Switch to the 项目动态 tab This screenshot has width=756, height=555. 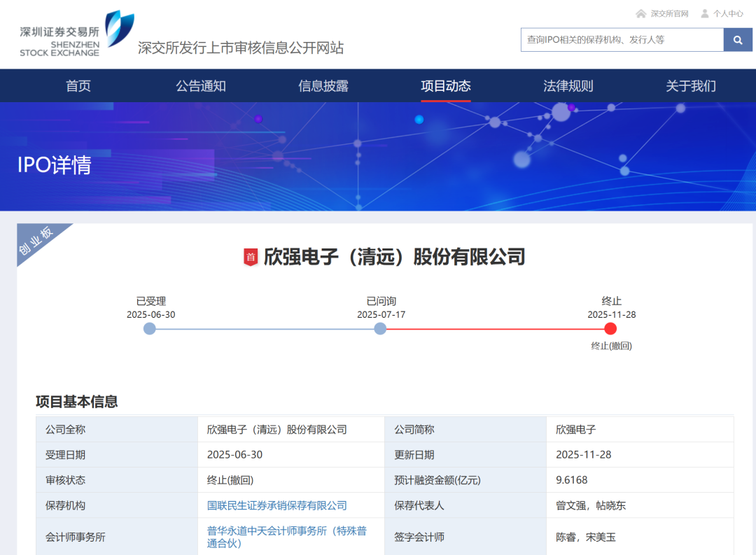coord(446,85)
